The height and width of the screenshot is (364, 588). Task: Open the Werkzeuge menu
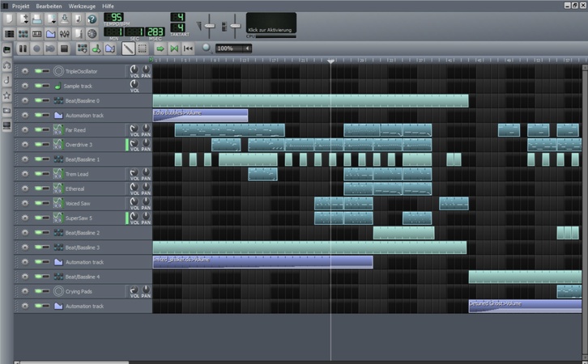click(x=82, y=6)
